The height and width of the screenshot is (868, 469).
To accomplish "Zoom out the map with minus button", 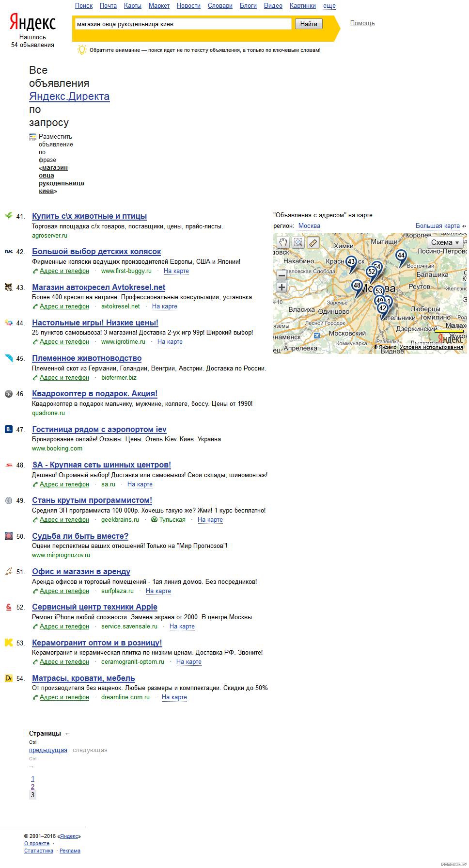I will [281, 275].
